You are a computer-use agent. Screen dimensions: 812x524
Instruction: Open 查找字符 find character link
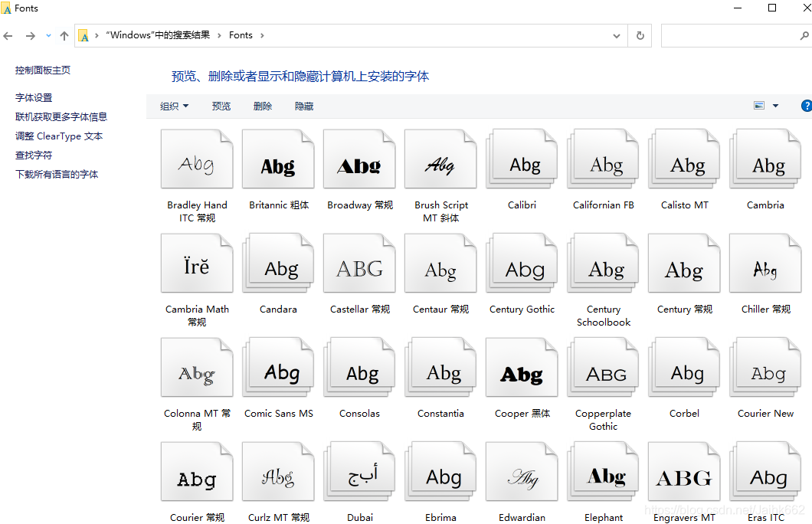(34, 156)
